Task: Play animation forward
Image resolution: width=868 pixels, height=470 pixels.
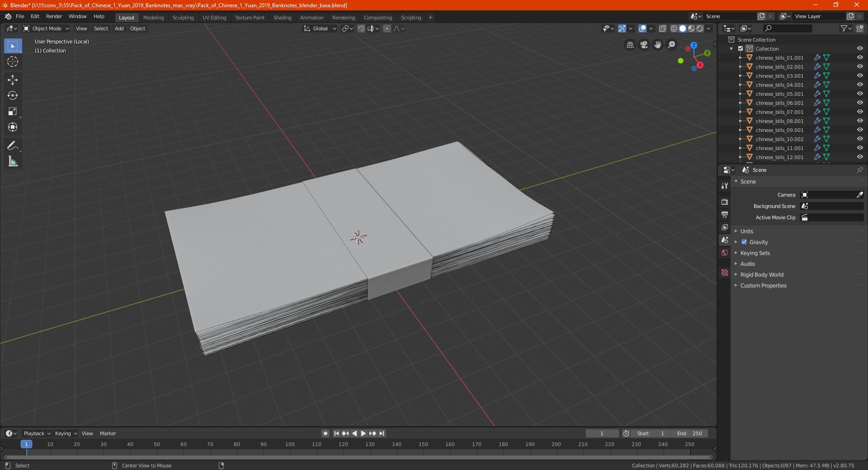Action: tap(363, 433)
